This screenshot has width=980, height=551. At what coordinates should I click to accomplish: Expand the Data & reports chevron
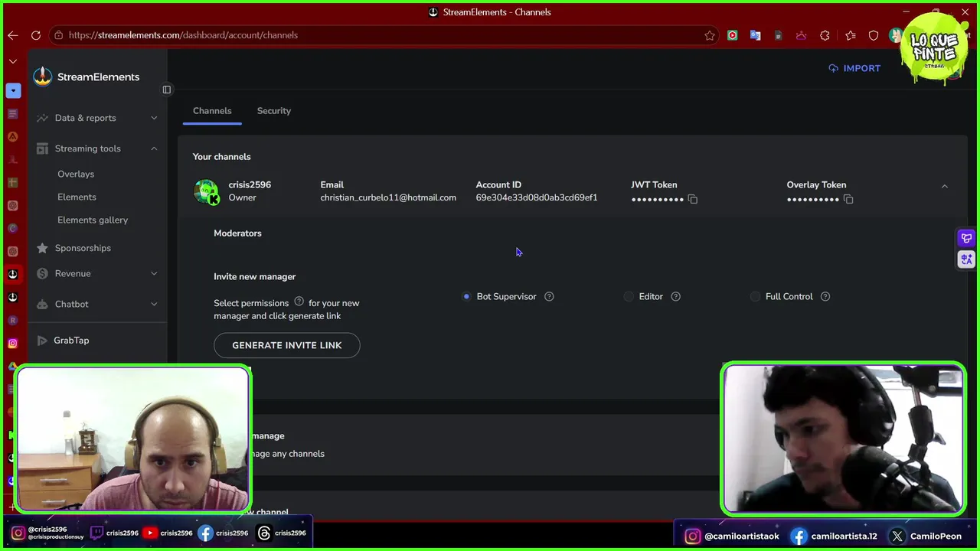coord(154,118)
